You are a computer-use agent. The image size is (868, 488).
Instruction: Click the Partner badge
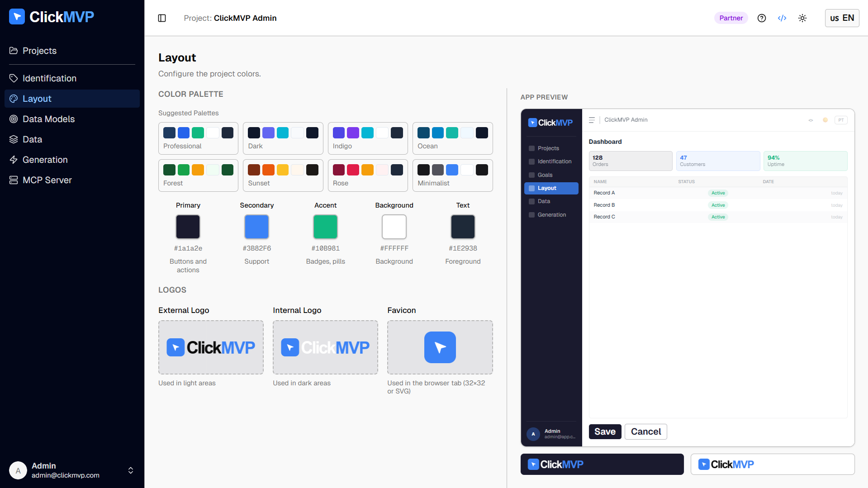(731, 18)
